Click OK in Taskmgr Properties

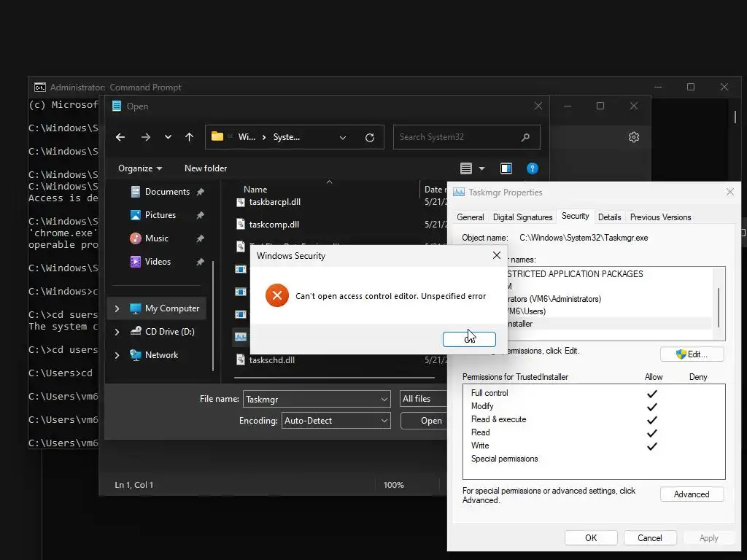coord(591,538)
